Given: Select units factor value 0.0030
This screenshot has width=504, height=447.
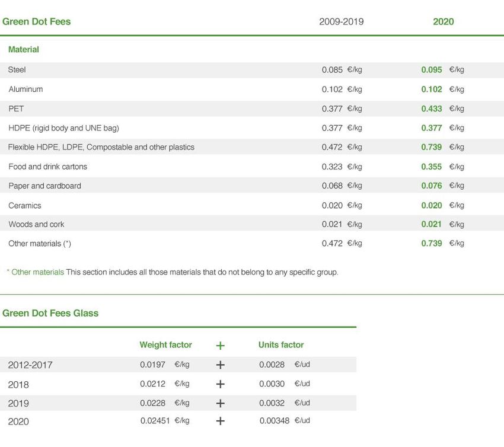Looking at the screenshot, I should [272, 384].
